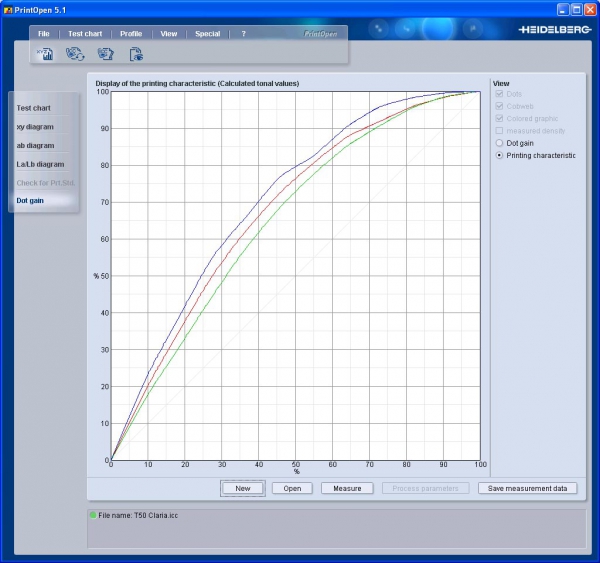Click the Heidelberg logo
This screenshot has width=600, height=563.
555,29
